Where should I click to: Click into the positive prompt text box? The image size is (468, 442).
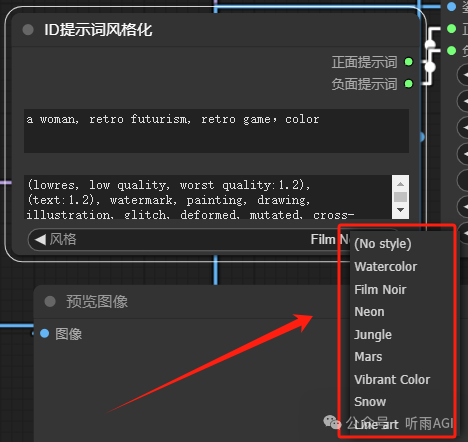(x=216, y=131)
